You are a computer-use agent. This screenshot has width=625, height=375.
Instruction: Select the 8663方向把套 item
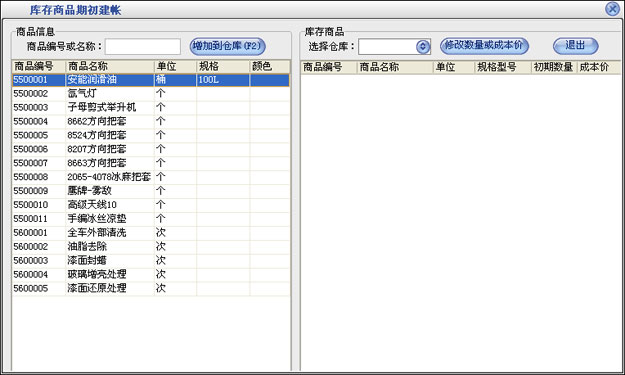pos(97,163)
